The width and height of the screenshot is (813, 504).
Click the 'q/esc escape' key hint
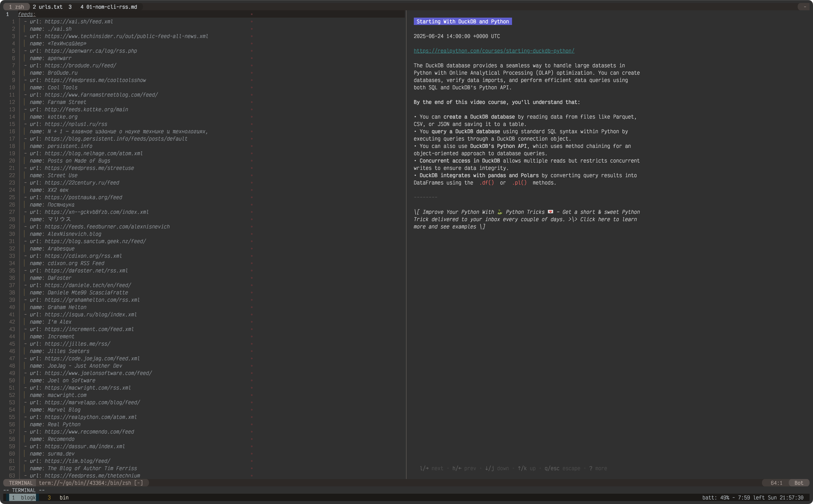[x=562, y=468]
